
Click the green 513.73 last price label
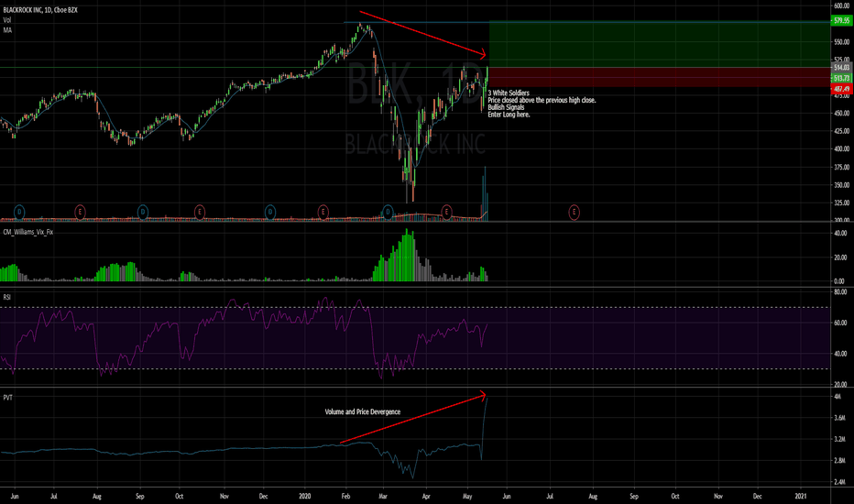[841, 79]
